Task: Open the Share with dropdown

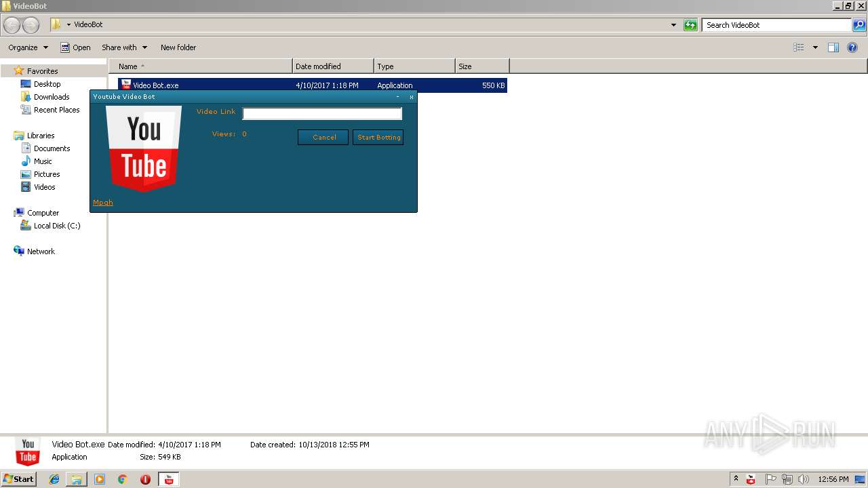Action: (x=124, y=47)
